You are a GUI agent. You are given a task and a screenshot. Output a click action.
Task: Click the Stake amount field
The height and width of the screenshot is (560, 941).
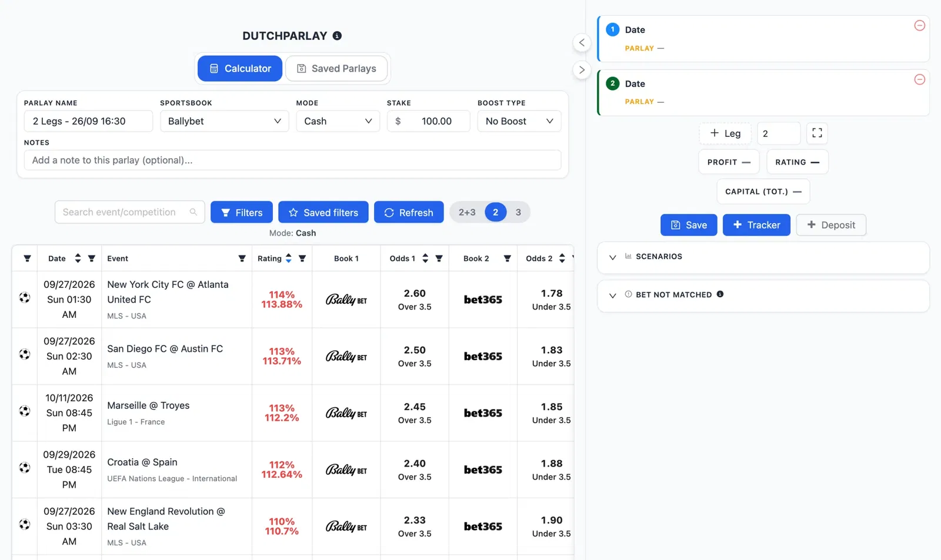[428, 121]
